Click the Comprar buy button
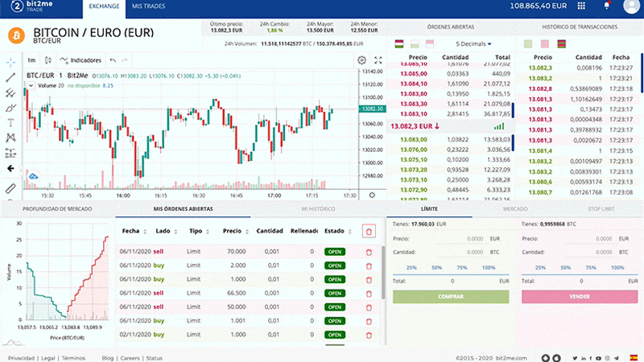 coord(451,297)
